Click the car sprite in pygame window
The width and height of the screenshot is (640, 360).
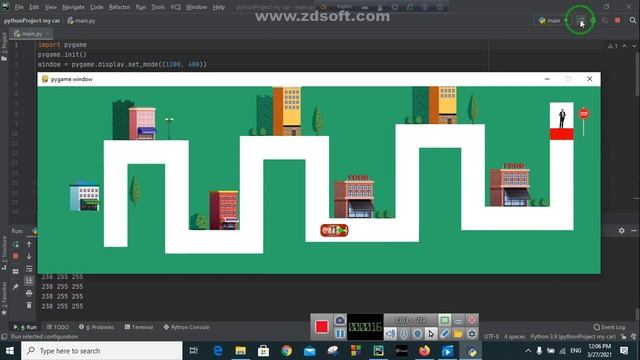tap(334, 231)
